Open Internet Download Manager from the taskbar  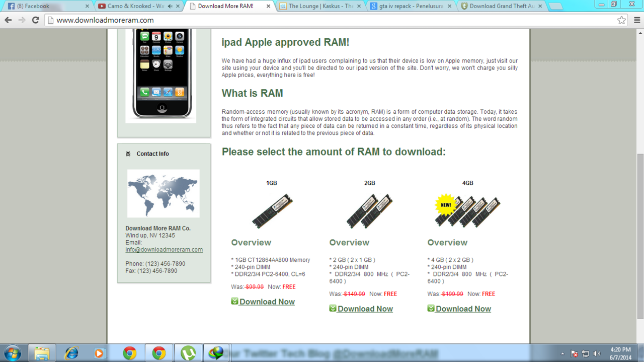pyautogui.click(x=216, y=353)
